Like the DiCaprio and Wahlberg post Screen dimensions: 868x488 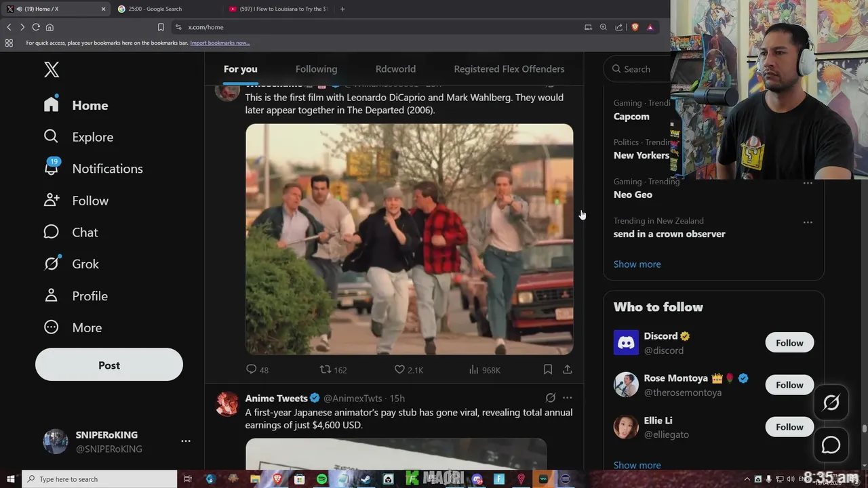(409, 369)
